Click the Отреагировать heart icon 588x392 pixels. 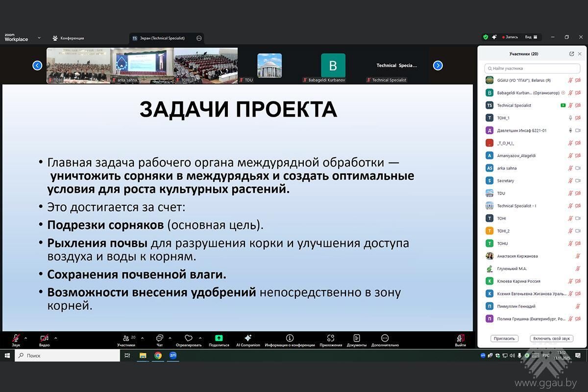[x=188, y=338]
